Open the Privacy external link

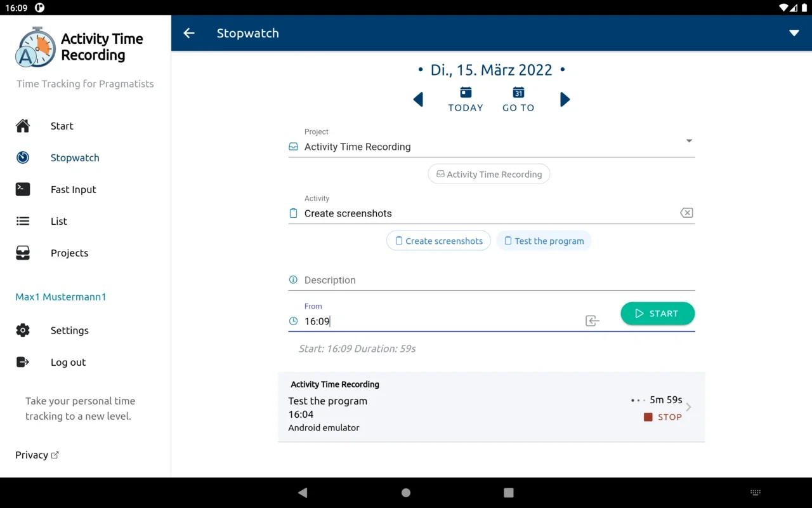pyautogui.click(x=37, y=455)
